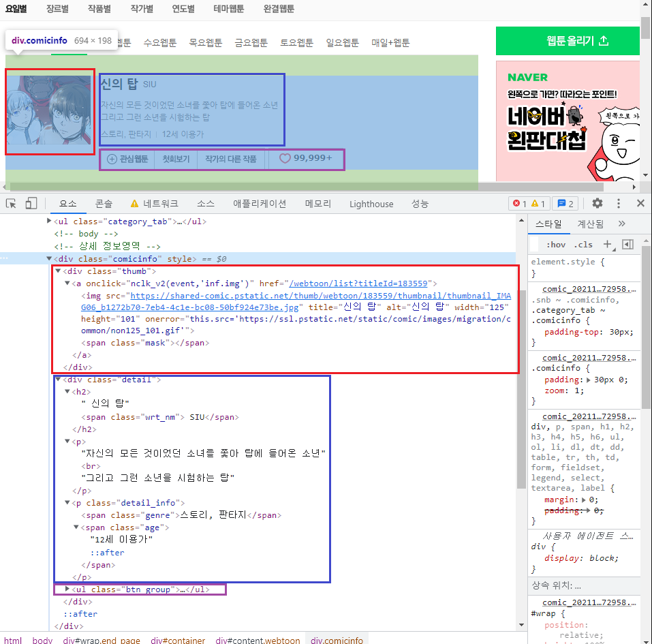Open the 수요웹툰 day tab
The width and height of the screenshot is (652, 644).
[x=160, y=42]
